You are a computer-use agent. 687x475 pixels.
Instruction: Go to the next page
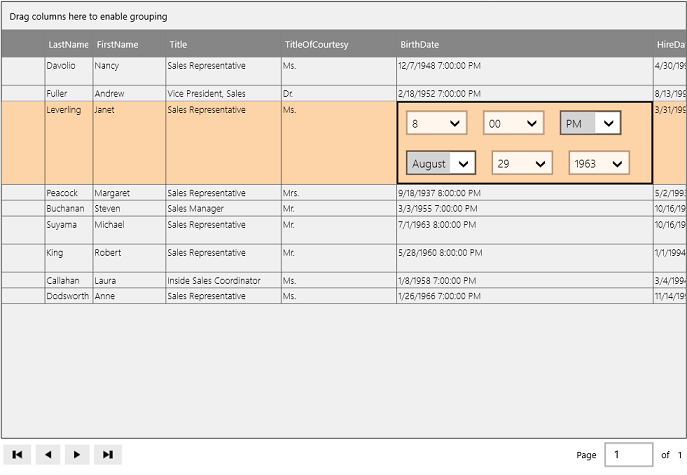click(77, 455)
